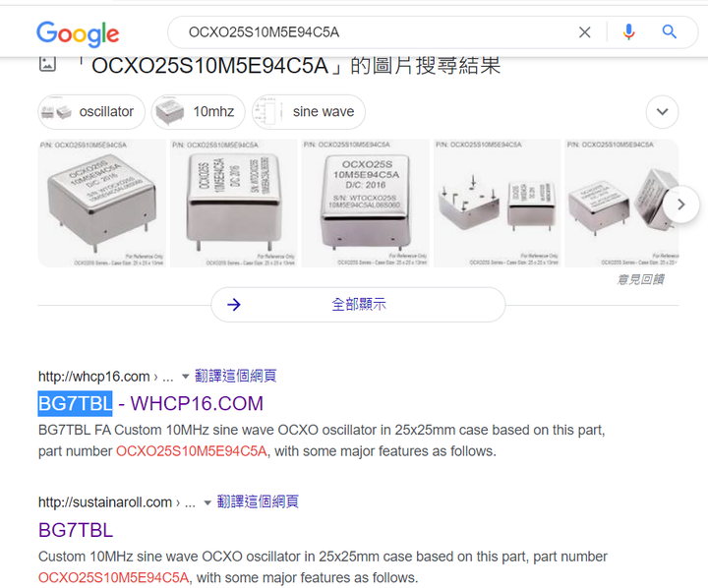Start voice search with microphone icon
The image size is (708, 588).
(628, 32)
